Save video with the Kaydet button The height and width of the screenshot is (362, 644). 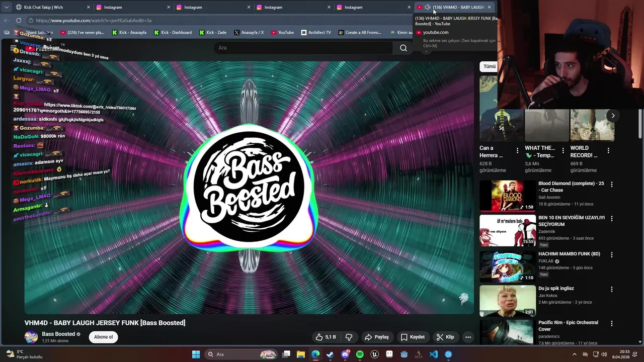pos(413,337)
